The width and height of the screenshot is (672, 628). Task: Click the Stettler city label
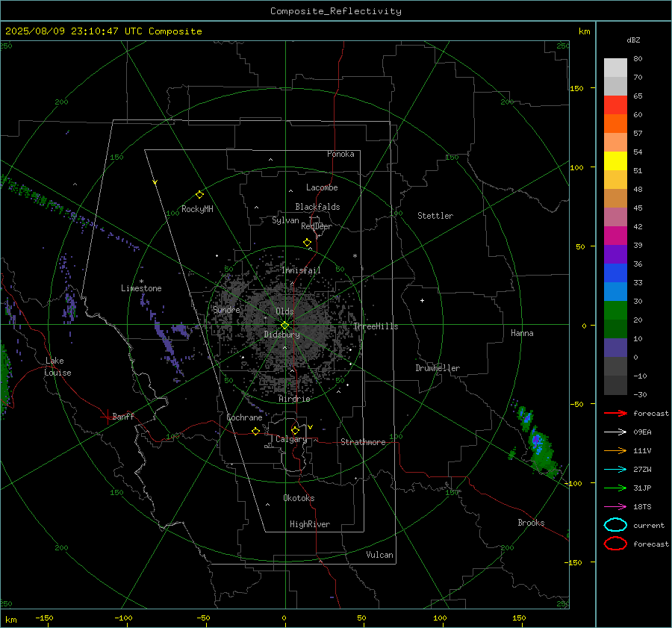click(x=435, y=216)
